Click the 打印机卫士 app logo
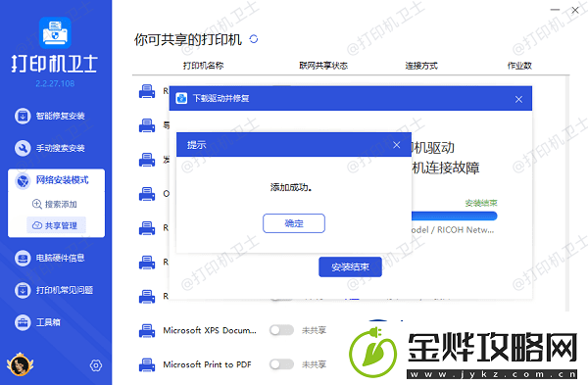588x385 pixels. pos(55,32)
